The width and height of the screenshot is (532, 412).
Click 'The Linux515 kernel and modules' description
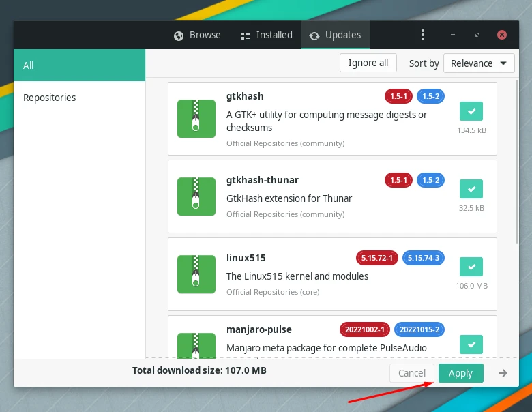297,276
